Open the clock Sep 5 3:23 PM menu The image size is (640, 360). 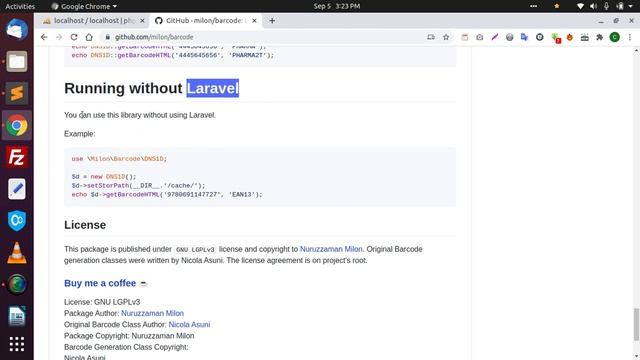(337, 6)
